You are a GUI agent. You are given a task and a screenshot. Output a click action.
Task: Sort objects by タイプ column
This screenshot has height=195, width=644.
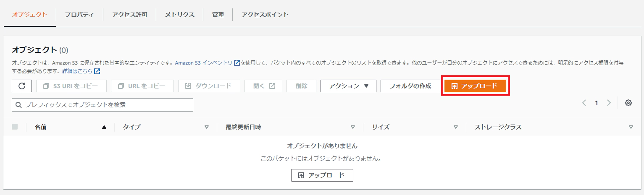[x=206, y=127]
